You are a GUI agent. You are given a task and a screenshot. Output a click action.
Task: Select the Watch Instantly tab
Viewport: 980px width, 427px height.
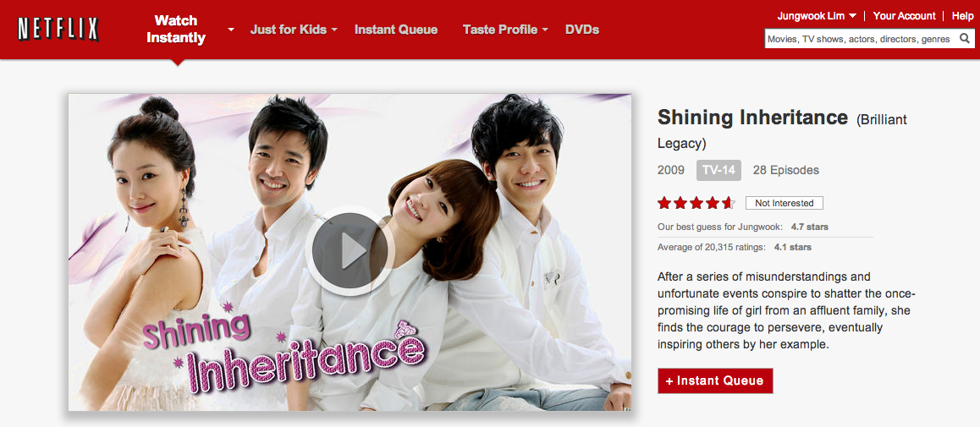176,30
